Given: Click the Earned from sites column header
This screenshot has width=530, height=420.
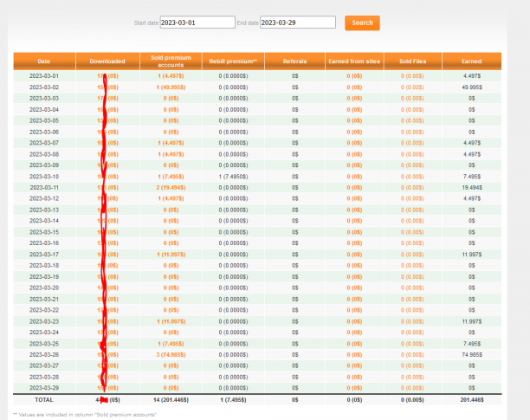Looking at the screenshot, I should pos(354,61).
